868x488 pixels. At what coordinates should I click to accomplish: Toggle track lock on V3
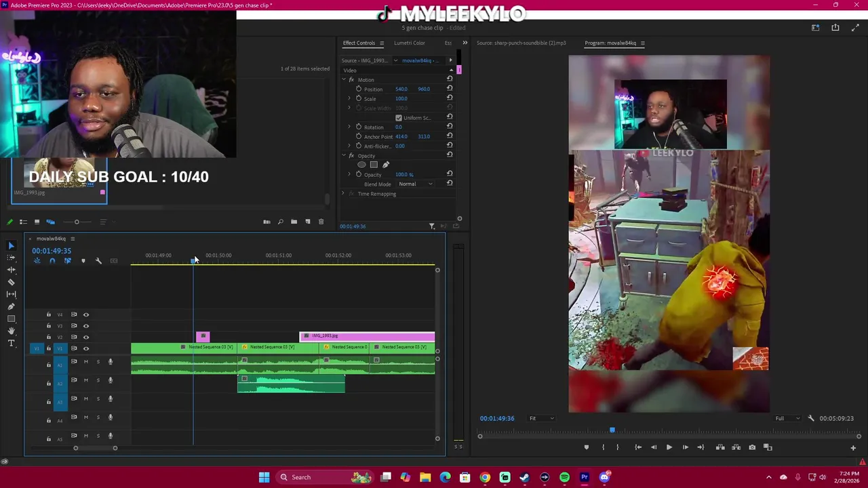48,326
